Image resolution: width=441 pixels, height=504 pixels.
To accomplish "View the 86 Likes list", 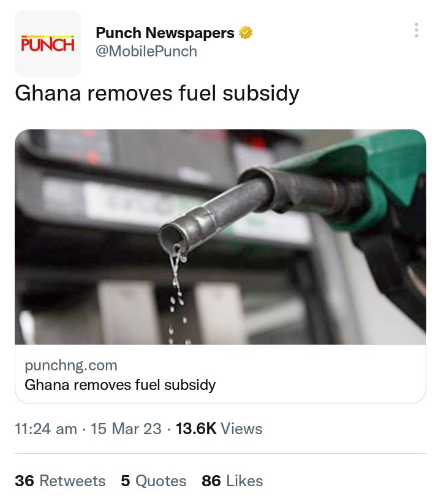I will click(x=232, y=481).
